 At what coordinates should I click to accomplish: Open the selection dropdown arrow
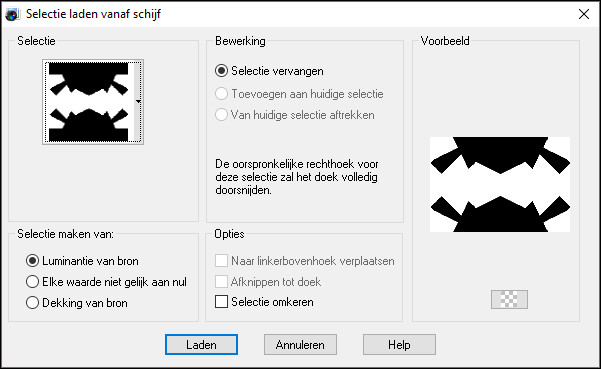pos(138,102)
